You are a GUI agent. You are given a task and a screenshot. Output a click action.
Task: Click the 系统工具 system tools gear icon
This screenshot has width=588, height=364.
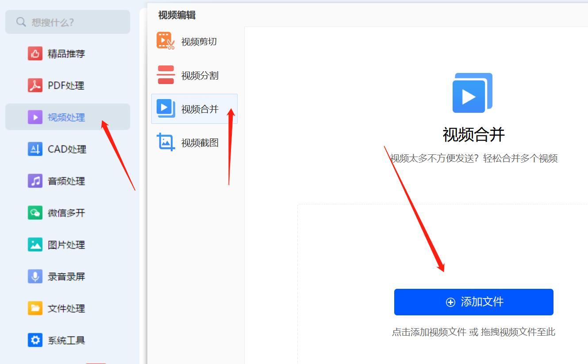click(x=35, y=340)
